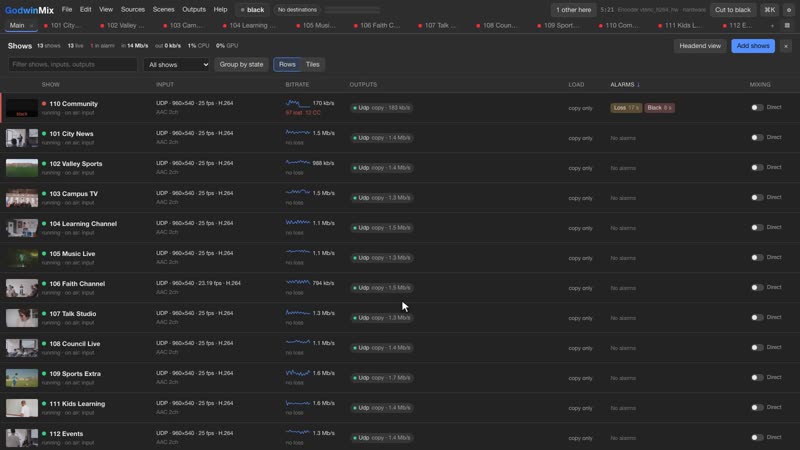Viewport: 800px width, 450px height.
Task: Open the 110 Community black thumbnail
Action: tap(22, 108)
